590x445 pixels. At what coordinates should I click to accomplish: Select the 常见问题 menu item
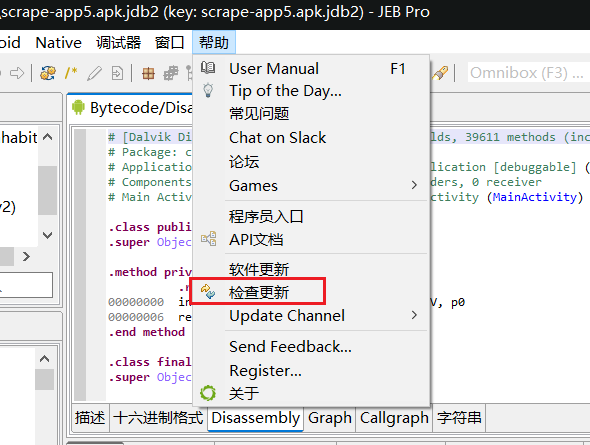click(310, 114)
